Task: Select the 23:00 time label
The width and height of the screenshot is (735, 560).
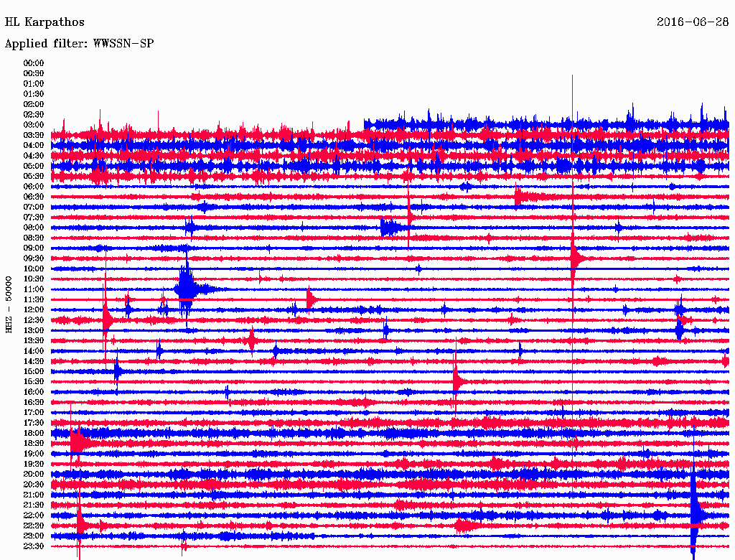Action: (x=33, y=536)
